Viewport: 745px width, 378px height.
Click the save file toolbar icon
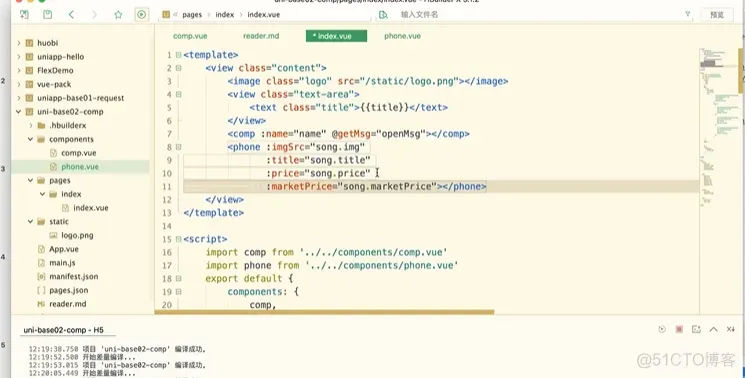click(x=48, y=15)
